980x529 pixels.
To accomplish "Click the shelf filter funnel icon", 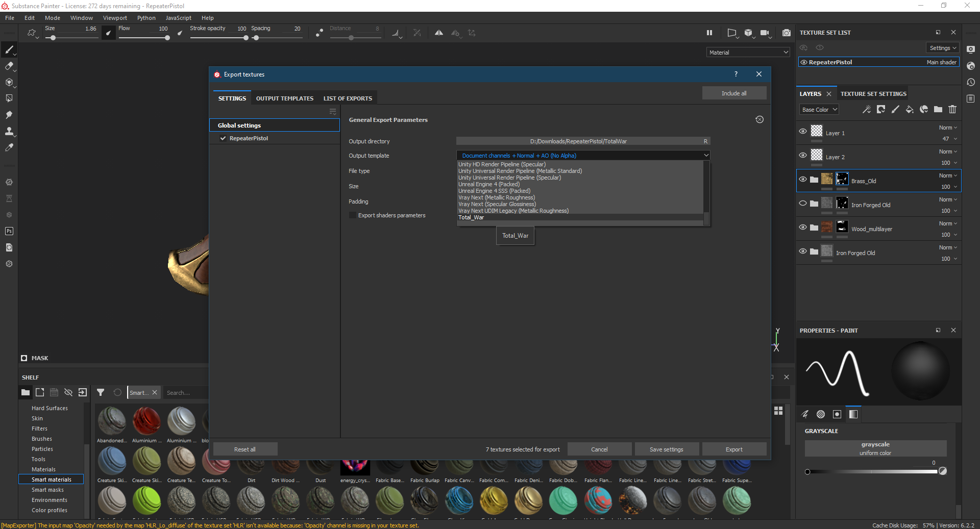I will (101, 392).
